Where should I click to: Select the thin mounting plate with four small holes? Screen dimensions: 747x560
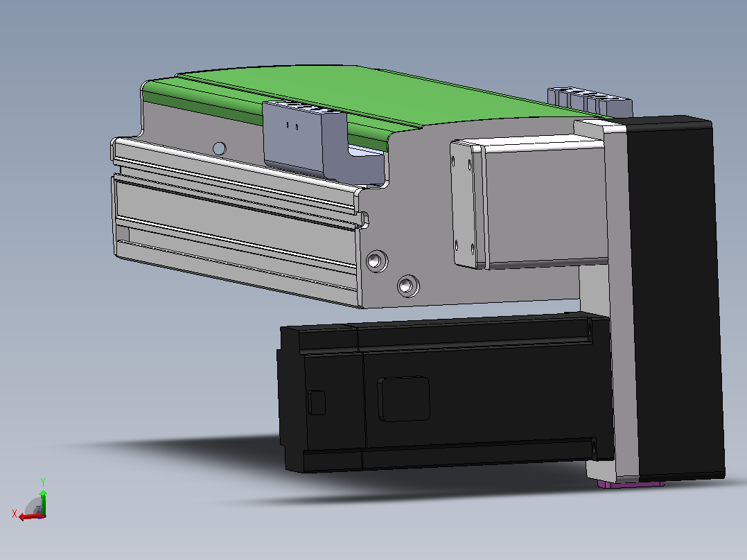pyautogui.click(x=464, y=204)
